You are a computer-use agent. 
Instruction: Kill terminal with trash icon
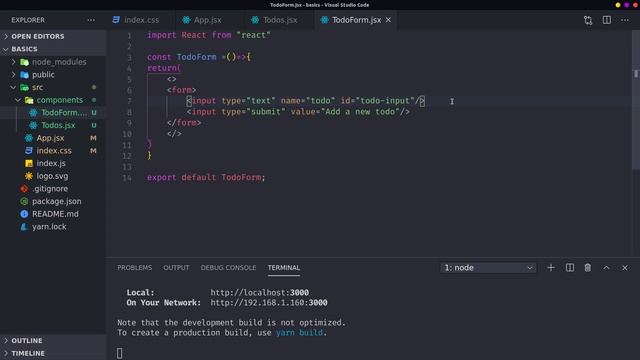pos(588,268)
